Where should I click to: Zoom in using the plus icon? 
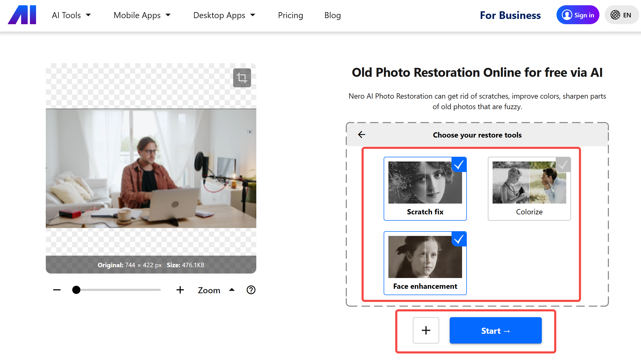[x=180, y=290]
